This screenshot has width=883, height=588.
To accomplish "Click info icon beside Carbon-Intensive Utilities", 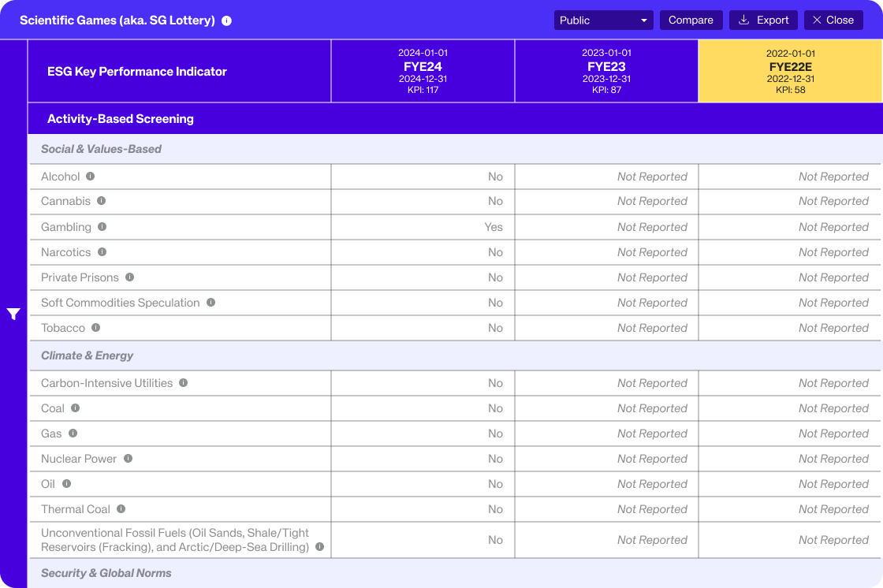I will coord(183,382).
